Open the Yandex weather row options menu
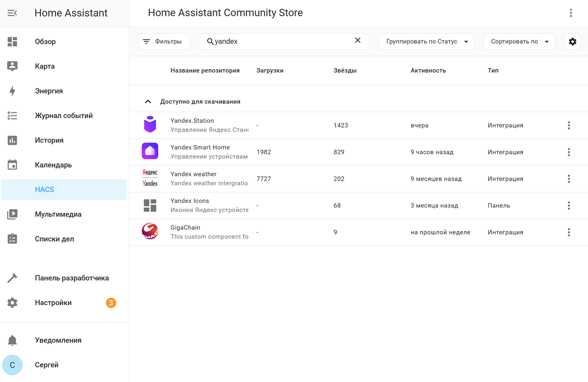Image resolution: width=588 pixels, height=382 pixels. click(568, 179)
